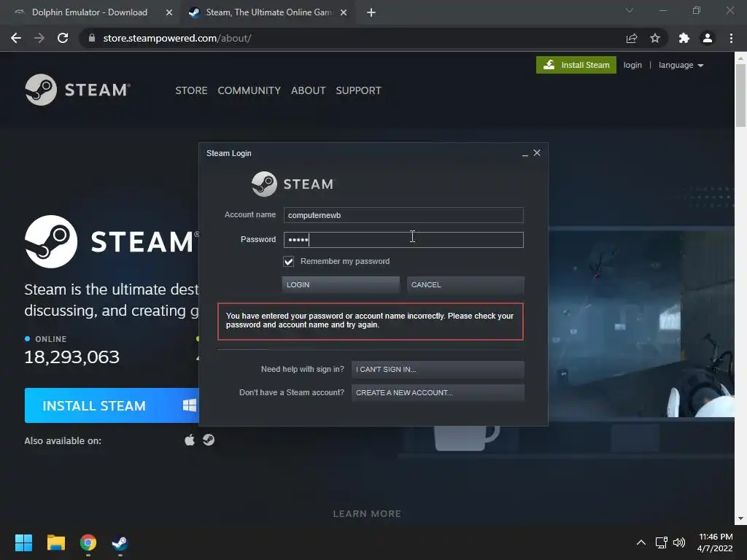Open File Explorer from taskbar
The image size is (747, 560).
click(x=55, y=542)
